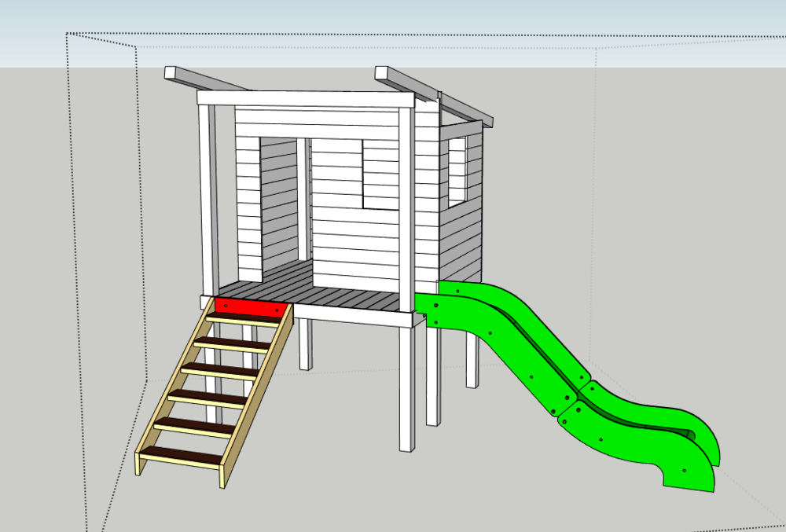
Task: Select the bottom dark tread of the stairs
Action: point(182,456)
